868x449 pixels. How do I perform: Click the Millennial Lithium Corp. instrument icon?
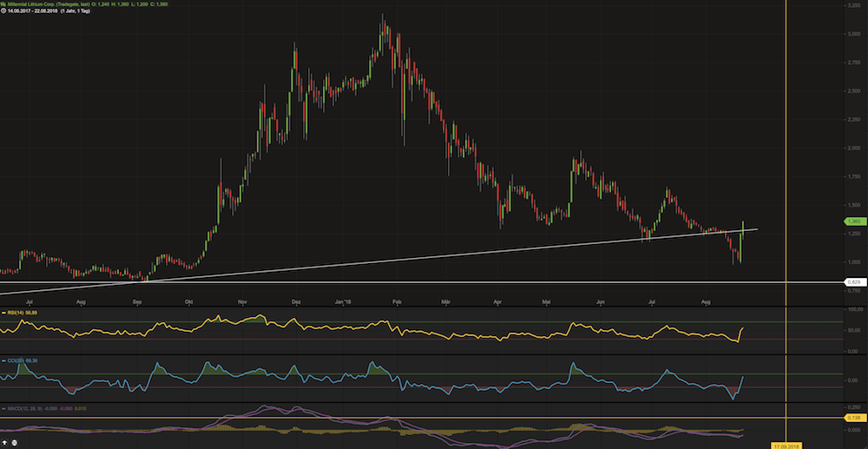pos(3,4)
